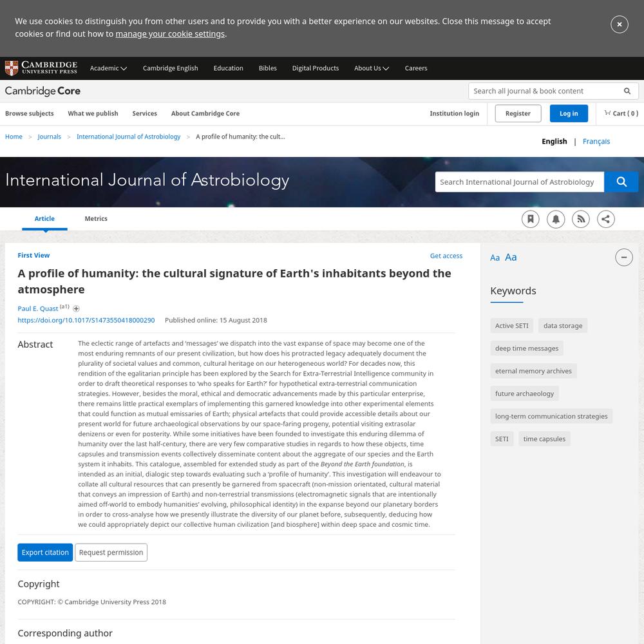Screen dimensions: 644x644
Task: Click the Copyright section heading
Action: (x=39, y=584)
